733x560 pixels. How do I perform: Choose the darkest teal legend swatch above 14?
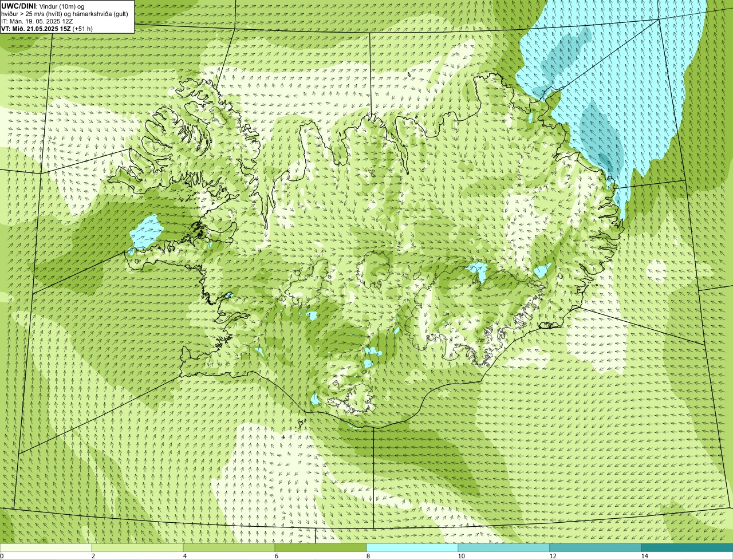pyautogui.click(x=687, y=547)
